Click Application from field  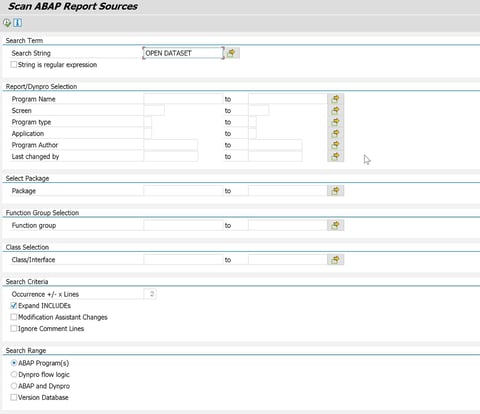point(148,133)
